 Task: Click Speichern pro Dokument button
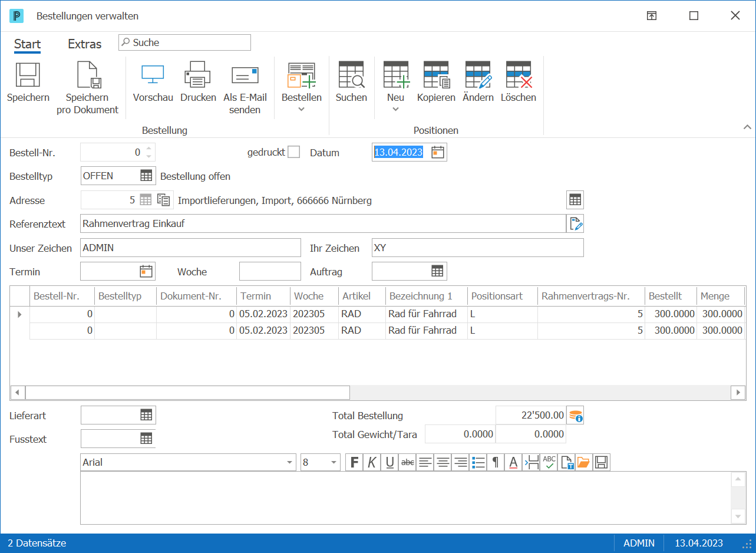[x=88, y=88]
